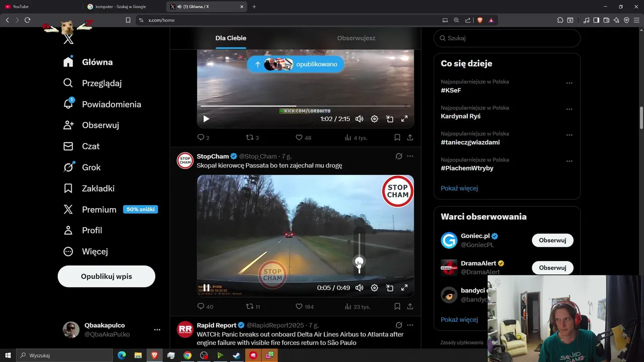Screen dimensions: 644x362
Task: Switch to Dla Ciebie tab
Action: [231, 38]
